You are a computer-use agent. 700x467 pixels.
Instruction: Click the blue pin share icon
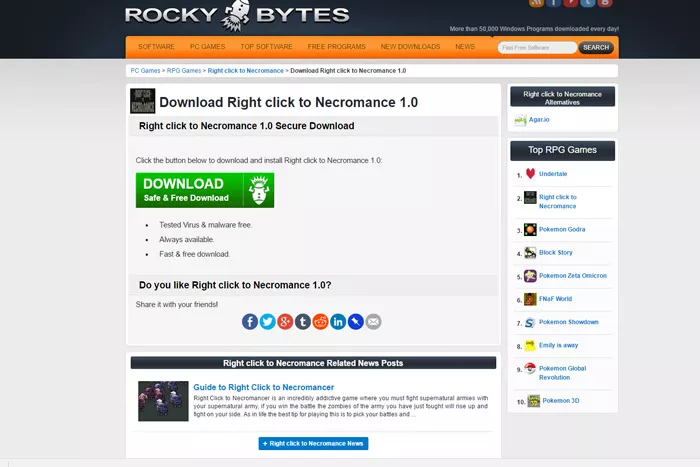(x=355, y=321)
